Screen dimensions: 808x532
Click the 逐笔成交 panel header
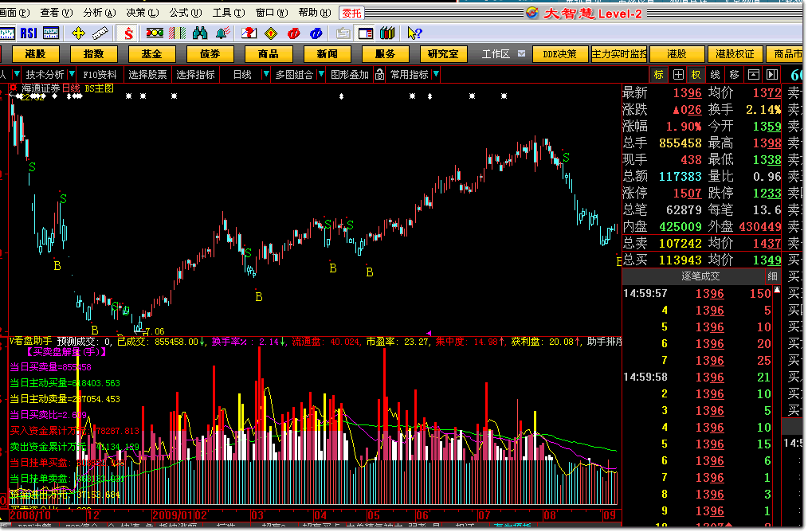700,276
